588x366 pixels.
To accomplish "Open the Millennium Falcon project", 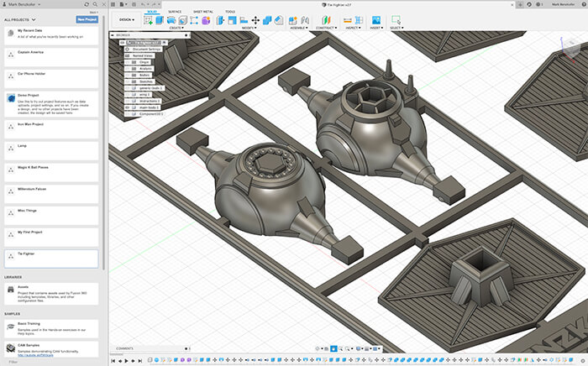I will pos(51,194).
